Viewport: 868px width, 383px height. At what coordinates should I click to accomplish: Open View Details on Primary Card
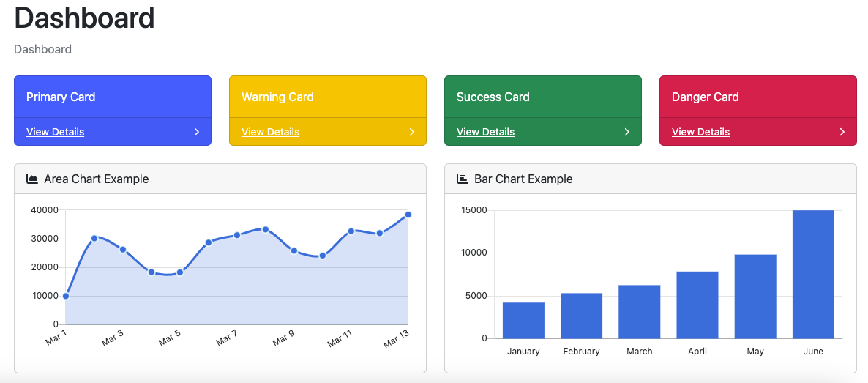point(56,132)
